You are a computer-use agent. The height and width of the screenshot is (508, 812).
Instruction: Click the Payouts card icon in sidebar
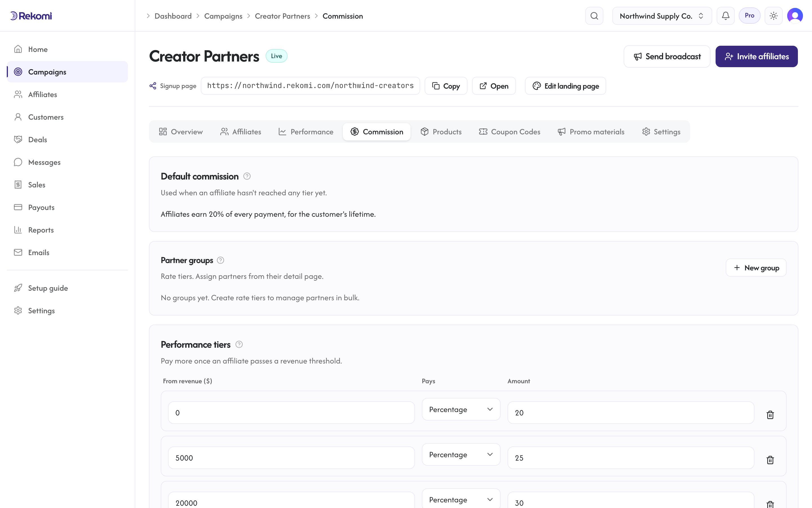tap(18, 207)
